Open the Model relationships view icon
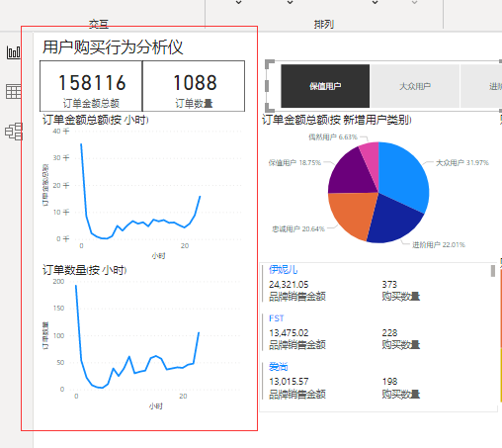This screenshot has height=448, width=502. [14, 132]
